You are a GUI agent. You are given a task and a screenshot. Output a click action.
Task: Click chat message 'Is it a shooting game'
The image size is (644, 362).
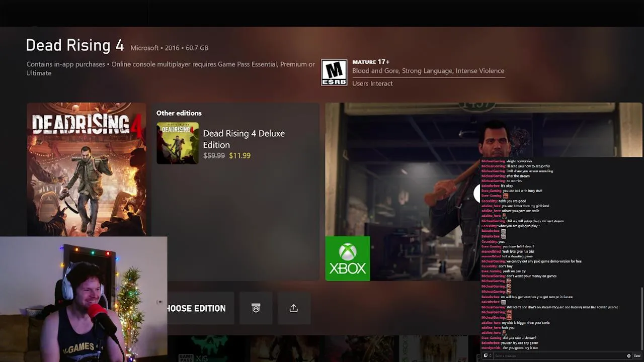pos(517,256)
